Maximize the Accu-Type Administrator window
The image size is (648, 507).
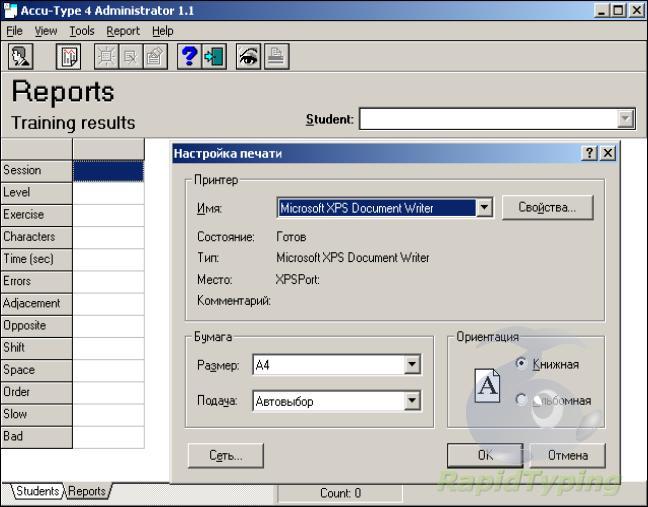tap(618, 10)
